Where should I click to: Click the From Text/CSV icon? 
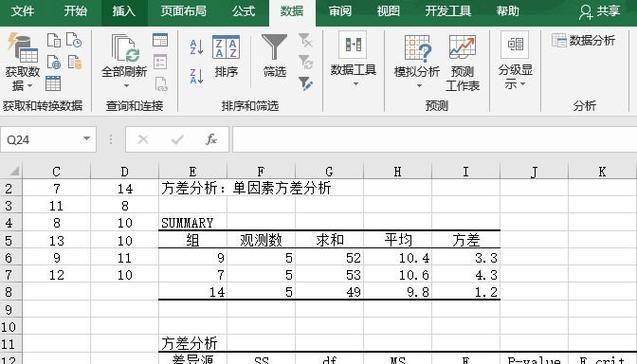(x=54, y=41)
